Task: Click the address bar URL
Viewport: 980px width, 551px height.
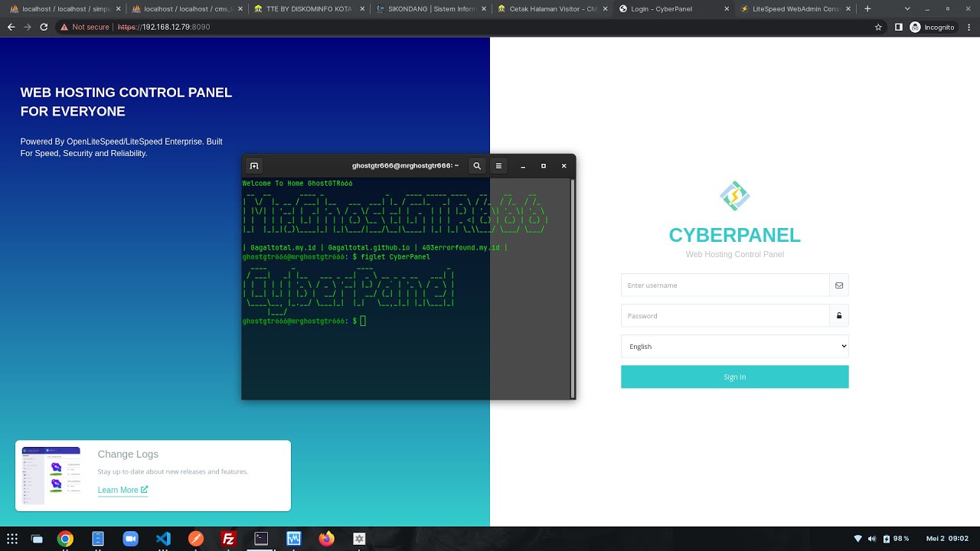Action: point(164,27)
